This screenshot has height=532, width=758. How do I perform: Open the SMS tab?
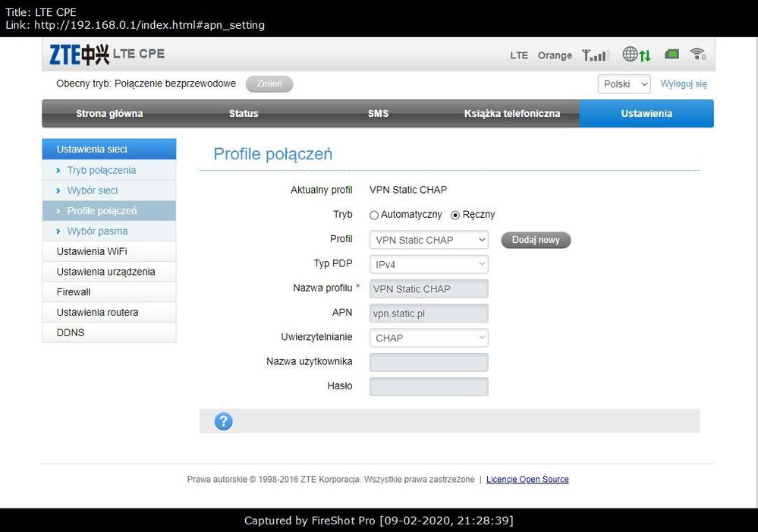click(378, 114)
